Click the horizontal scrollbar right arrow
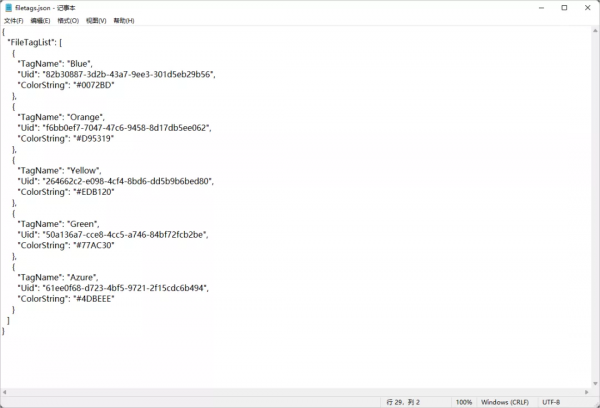Image resolution: width=600 pixels, height=408 pixels. click(x=587, y=392)
